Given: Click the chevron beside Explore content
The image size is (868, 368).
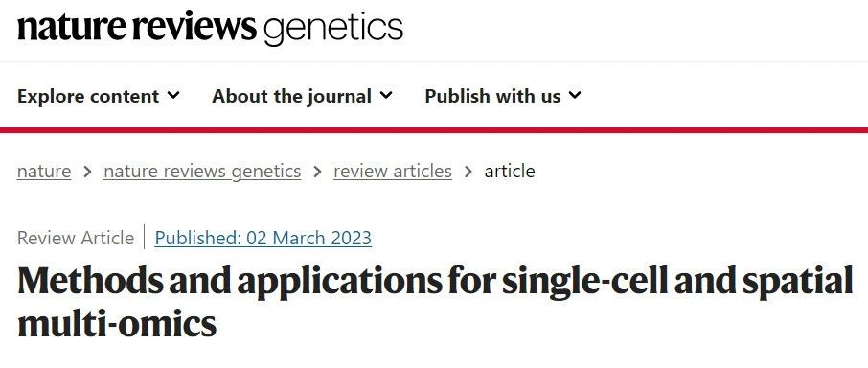Looking at the screenshot, I should pos(173,95).
